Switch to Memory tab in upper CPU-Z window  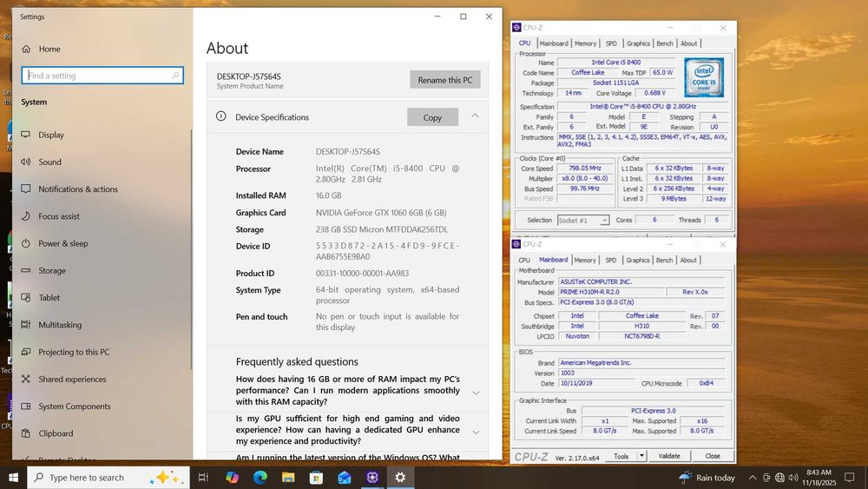point(585,43)
